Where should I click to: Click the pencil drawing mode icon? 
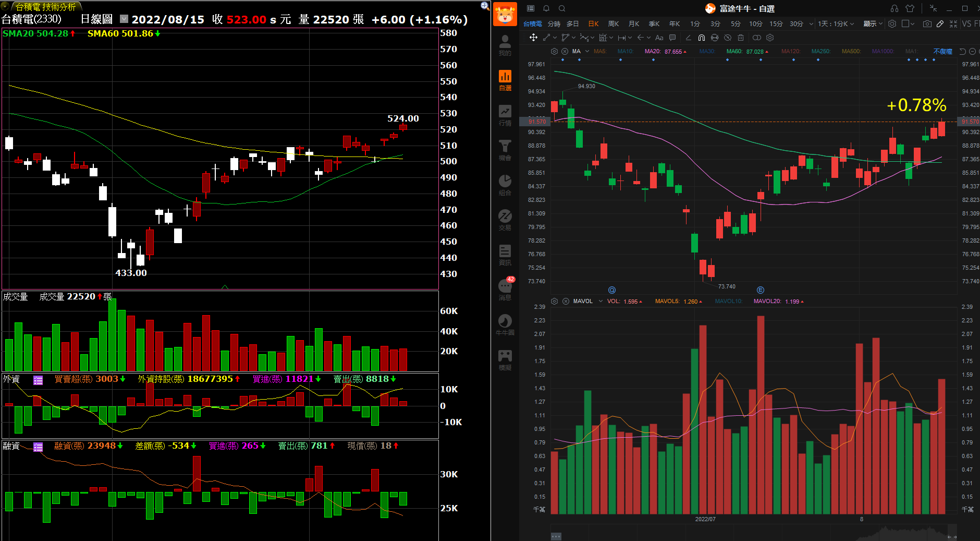(940, 24)
